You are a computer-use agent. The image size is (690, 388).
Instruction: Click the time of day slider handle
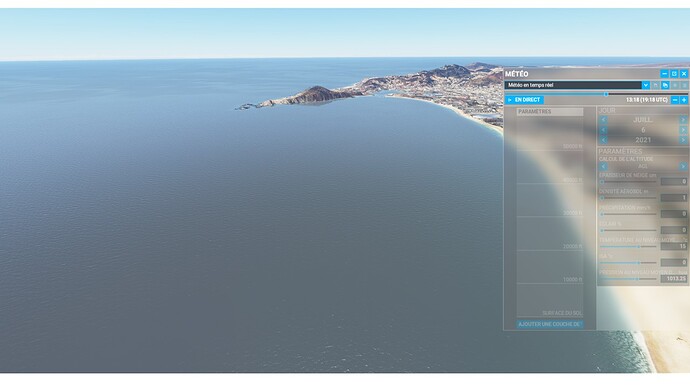[x=606, y=94]
